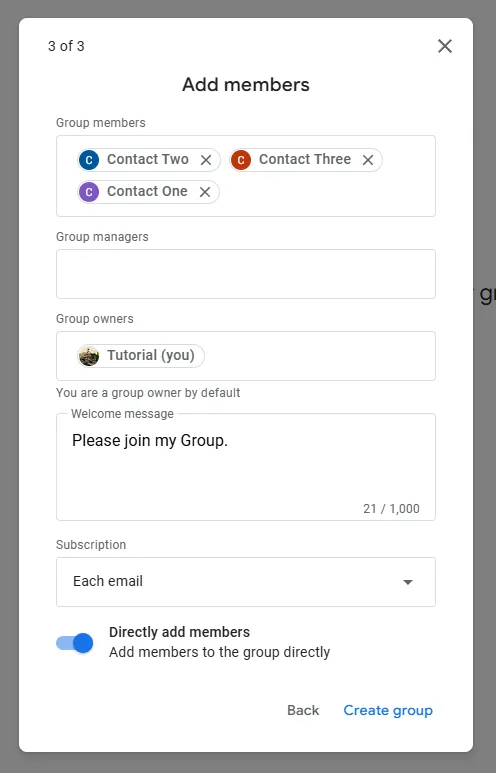Click the 'Group owners' field label
496x773 pixels.
(95, 319)
